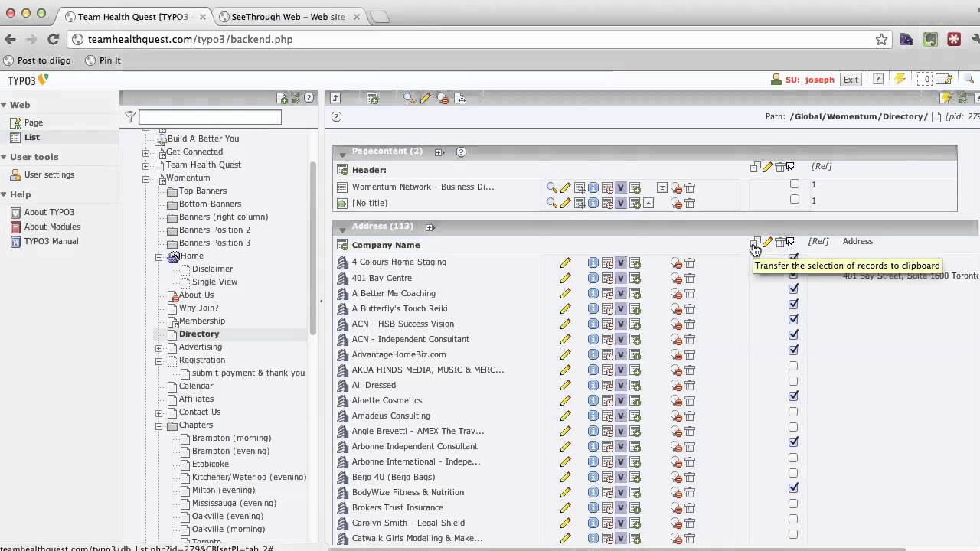Click the TYPO3 logo
The height and width of the screenshot is (551, 980).
coord(28,80)
